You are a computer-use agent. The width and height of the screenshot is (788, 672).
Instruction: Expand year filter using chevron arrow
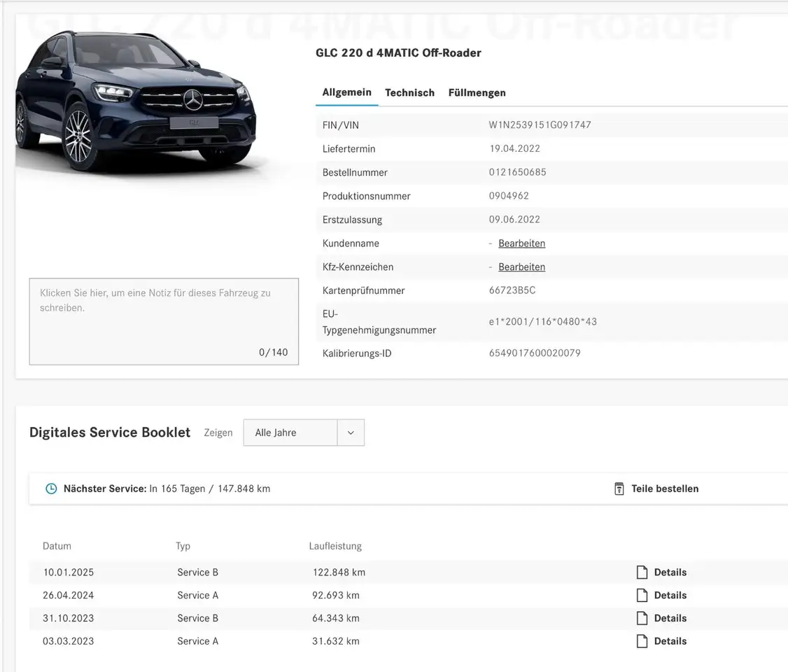click(x=351, y=433)
